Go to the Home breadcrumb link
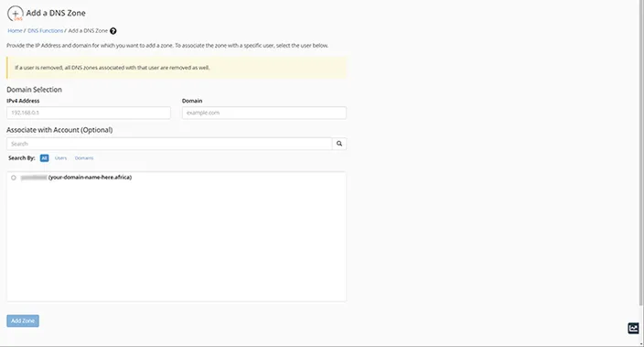The height and width of the screenshot is (347, 644). pos(15,31)
